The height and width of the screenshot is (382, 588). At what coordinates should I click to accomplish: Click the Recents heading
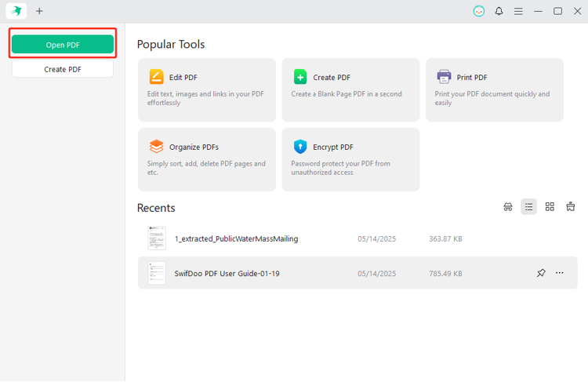[156, 208]
